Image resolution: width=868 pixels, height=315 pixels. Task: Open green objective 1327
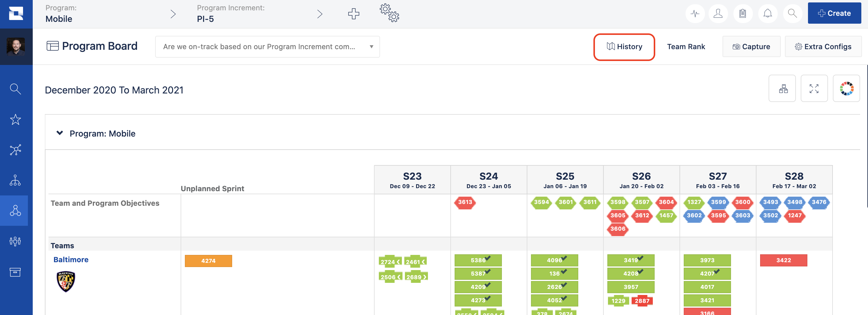[694, 202]
